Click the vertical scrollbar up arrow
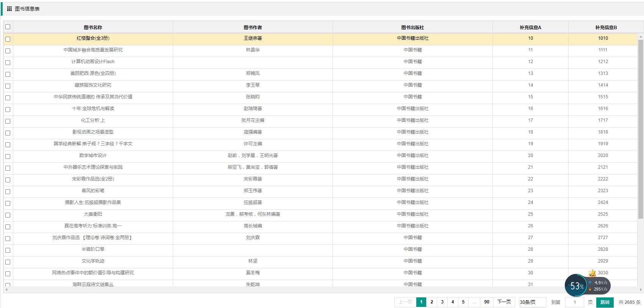Viewport: 644px width, 308px height. click(641, 37)
